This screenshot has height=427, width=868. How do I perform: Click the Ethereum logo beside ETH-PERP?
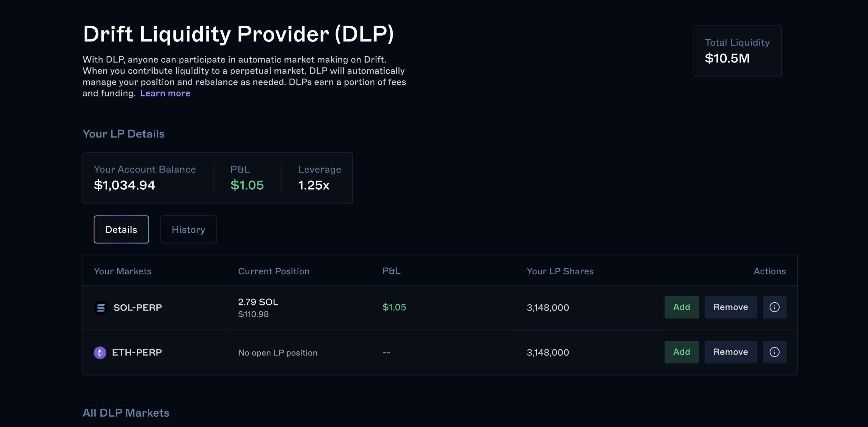100,353
